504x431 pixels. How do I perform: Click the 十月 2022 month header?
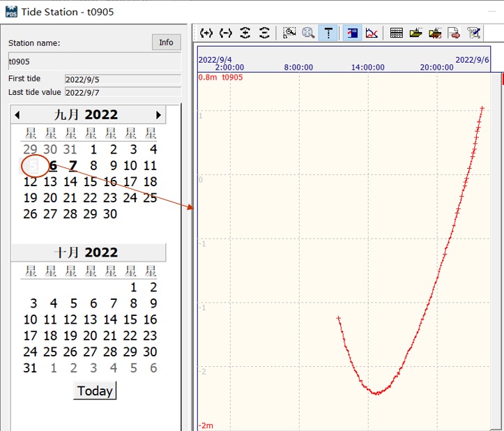[86, 252]
